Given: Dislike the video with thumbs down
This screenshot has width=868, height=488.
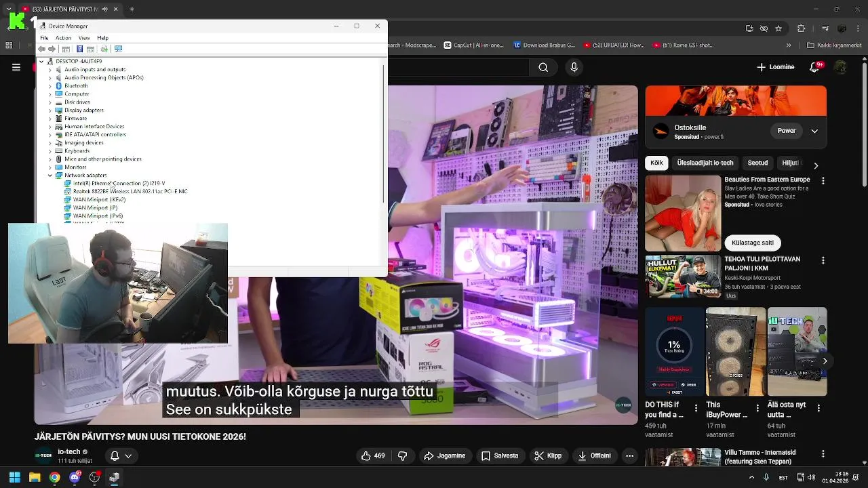Looking at the screenshot, I should (402, 455).
